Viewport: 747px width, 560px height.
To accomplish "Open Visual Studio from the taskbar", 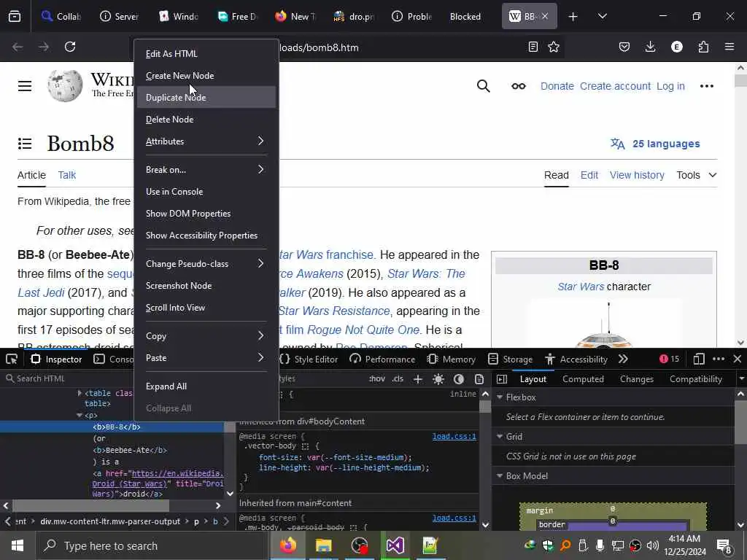I will click(x=395, y=545).
